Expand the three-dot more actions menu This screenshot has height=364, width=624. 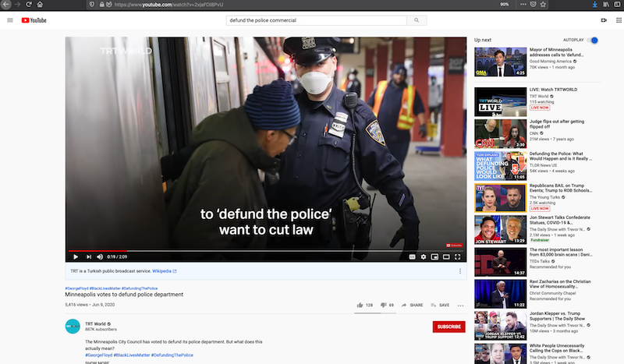461,305
